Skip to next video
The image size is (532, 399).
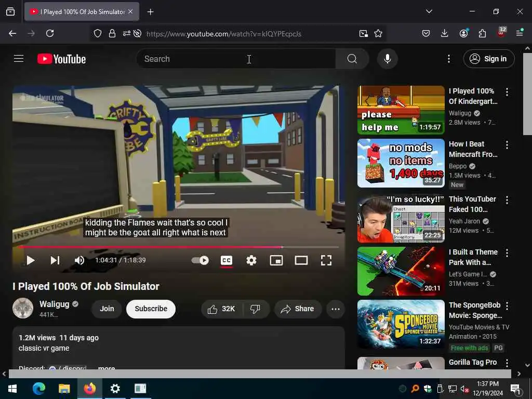point(55,260)
